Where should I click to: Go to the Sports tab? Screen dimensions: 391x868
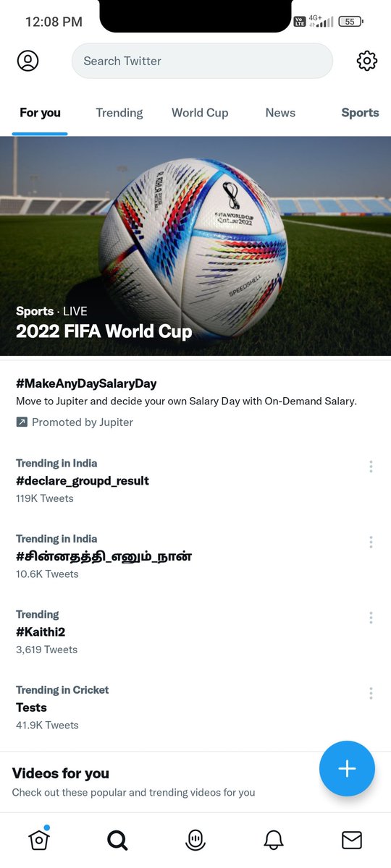360,113
